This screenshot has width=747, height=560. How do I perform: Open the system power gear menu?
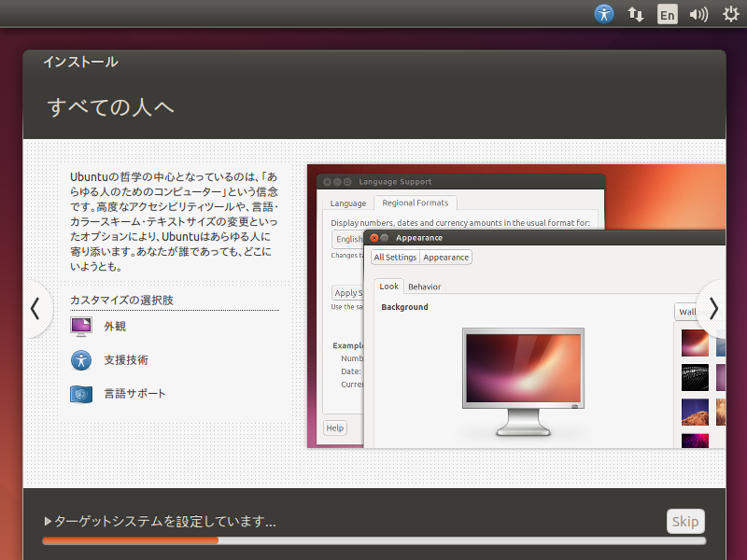pyautogui.click(x=730, y=14)
